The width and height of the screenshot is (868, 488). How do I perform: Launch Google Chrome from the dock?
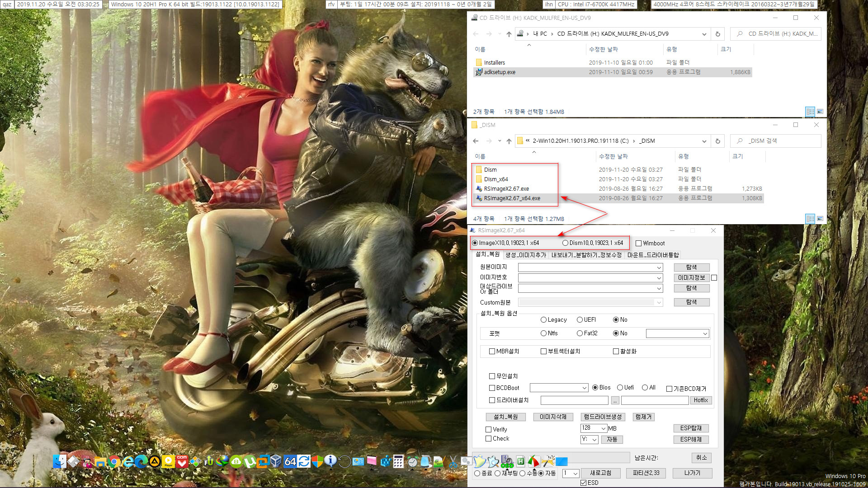pos(114,461)
